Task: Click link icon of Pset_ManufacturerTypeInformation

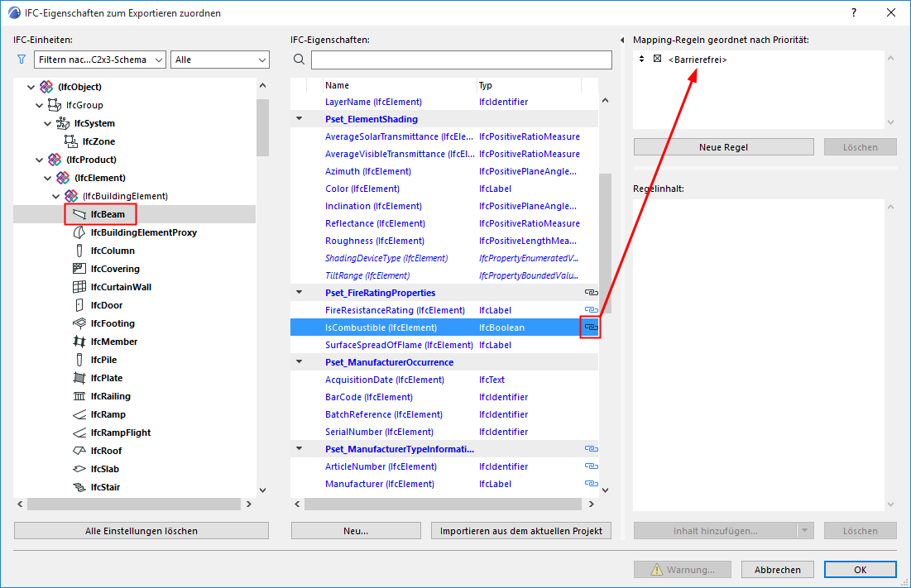Action: click(591, 449)
